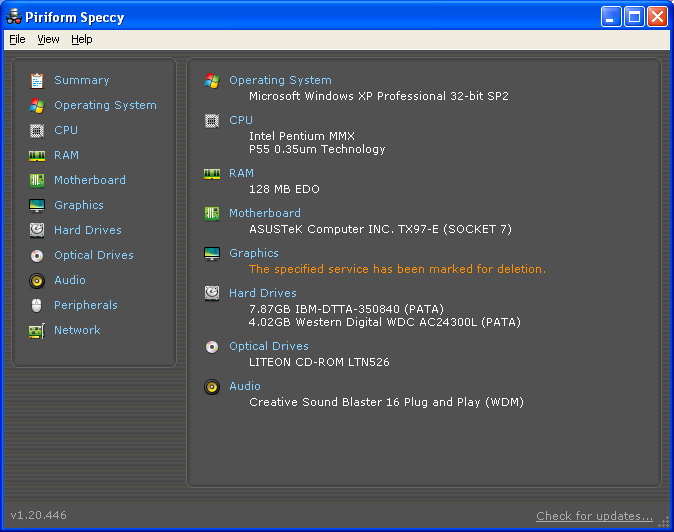Click the P55 0.35um Technology text
This screenshot has height=532, width=674.
coord(317,150)
